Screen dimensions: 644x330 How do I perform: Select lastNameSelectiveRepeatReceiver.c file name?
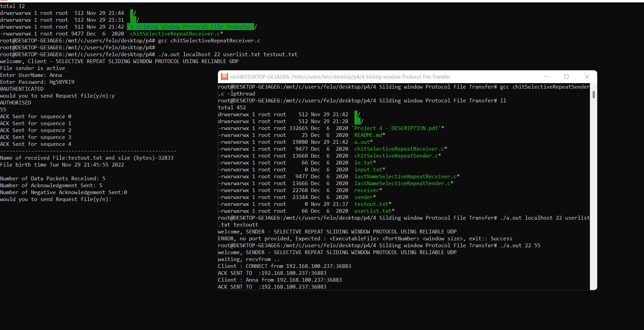click(405, 177)
